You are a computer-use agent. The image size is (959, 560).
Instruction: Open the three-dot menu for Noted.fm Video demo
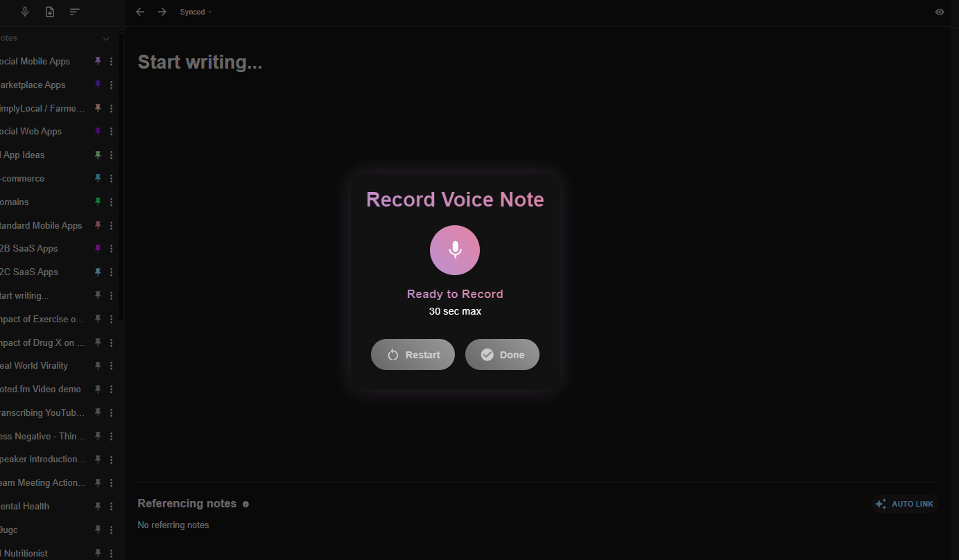click(x=111, y=389)
